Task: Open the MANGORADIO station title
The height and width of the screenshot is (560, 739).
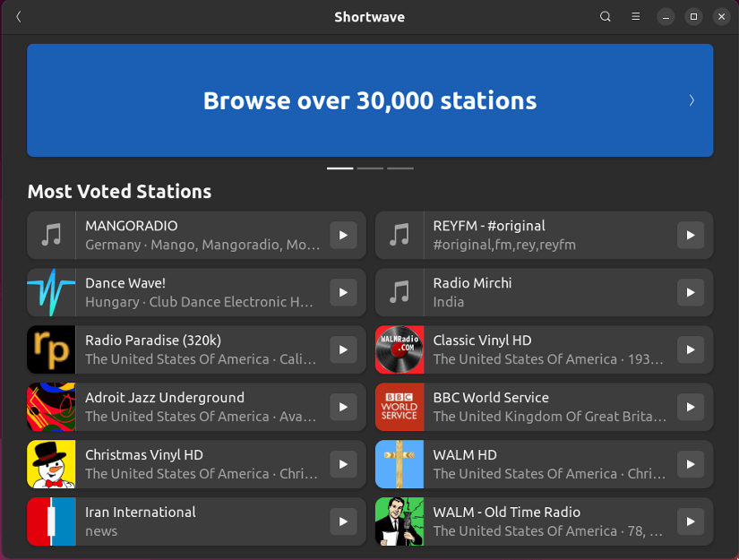Action: tap(132, 226)
